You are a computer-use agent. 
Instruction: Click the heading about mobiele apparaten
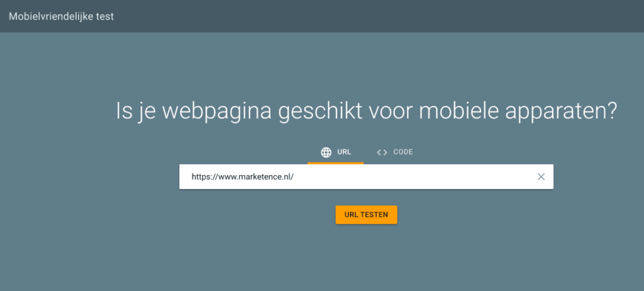[x=367, y=112]
